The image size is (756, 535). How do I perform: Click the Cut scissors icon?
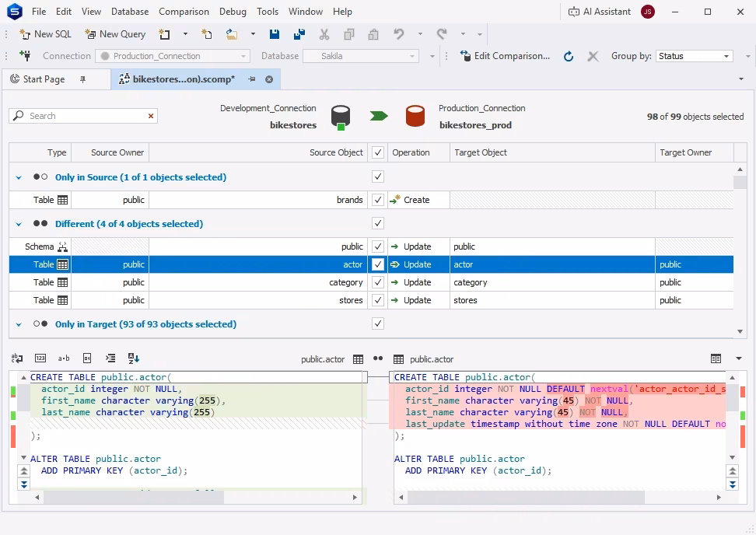click(x=324, y=34)
